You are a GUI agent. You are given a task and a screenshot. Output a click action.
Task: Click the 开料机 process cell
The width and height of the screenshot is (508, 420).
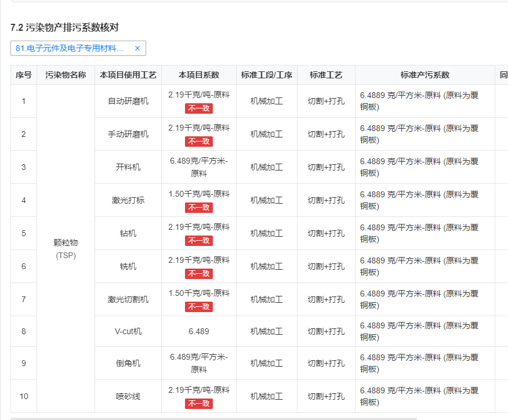click(x=128, y=167)
